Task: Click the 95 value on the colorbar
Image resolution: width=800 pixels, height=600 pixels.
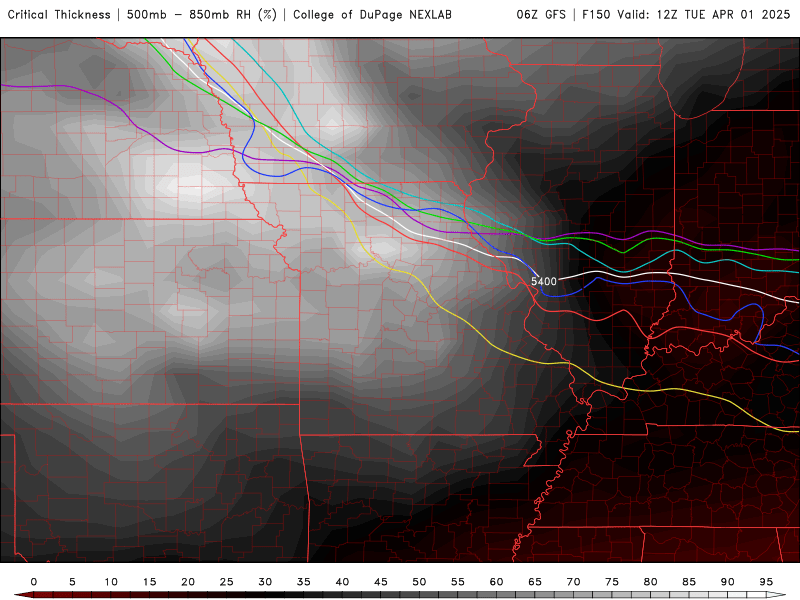Action: pyautogui.click(x=766, y=582)
